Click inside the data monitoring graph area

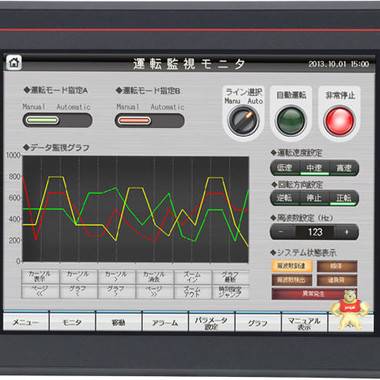pyautogui.click(x=135, y=209)
